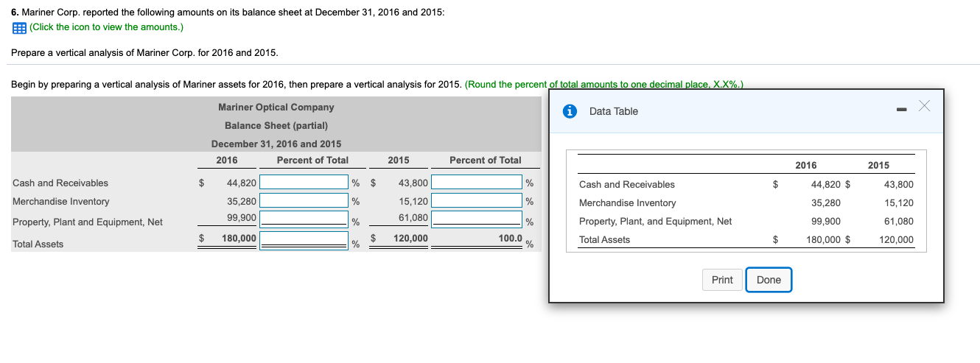
Task: Click the 35,280 amount in worksheet
Action: tap(242, 201)
